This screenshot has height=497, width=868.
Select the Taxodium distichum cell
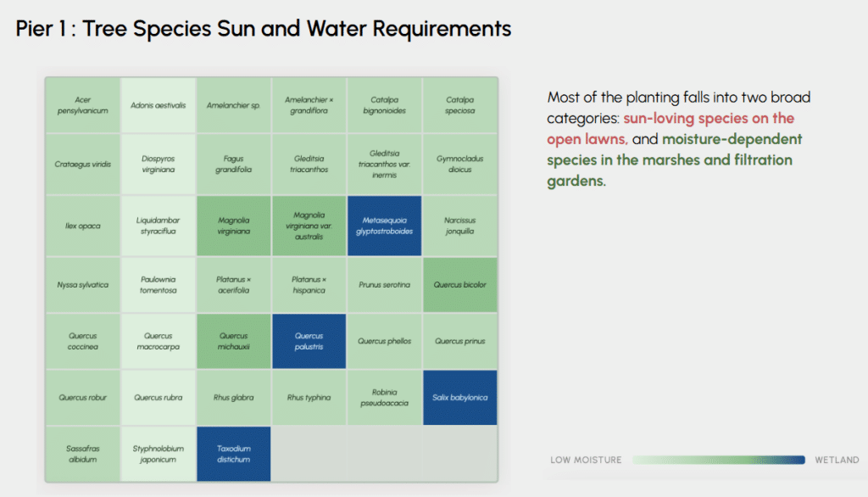coord(233,454)
